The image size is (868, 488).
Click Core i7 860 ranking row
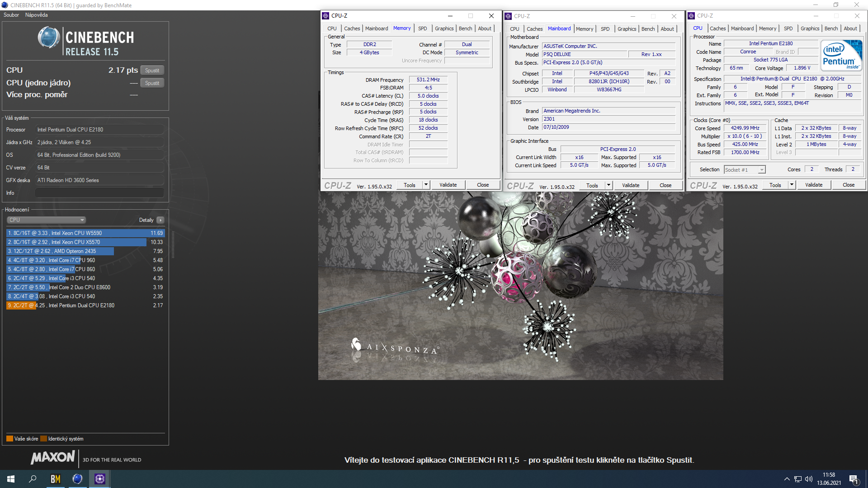(85, 269)
